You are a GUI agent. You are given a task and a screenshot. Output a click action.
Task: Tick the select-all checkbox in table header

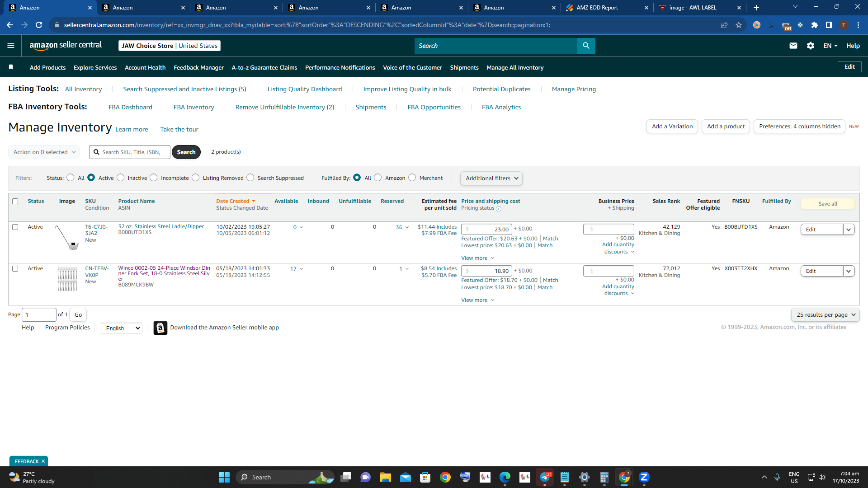click(15, 202)
